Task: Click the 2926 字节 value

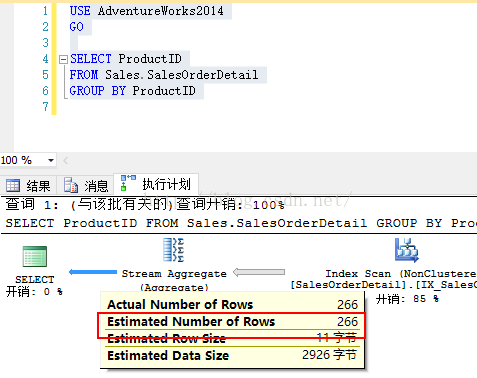Action: click(x=329, y=355)
